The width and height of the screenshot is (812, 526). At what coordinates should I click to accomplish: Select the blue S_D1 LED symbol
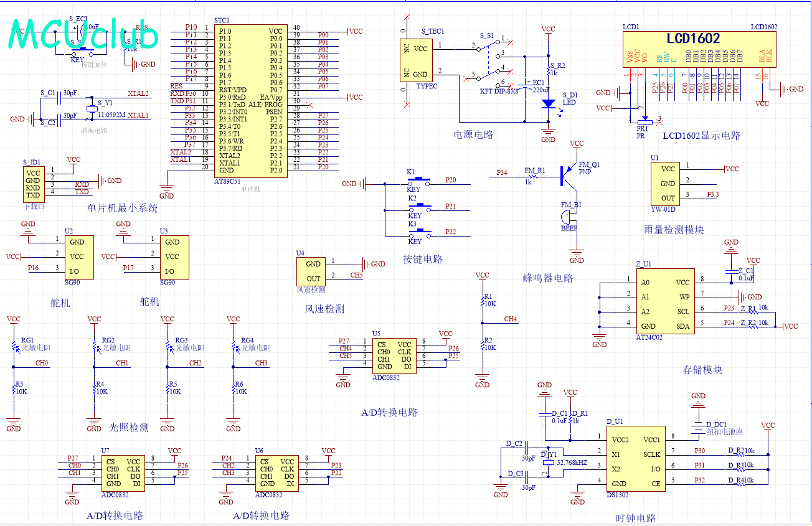548,105
